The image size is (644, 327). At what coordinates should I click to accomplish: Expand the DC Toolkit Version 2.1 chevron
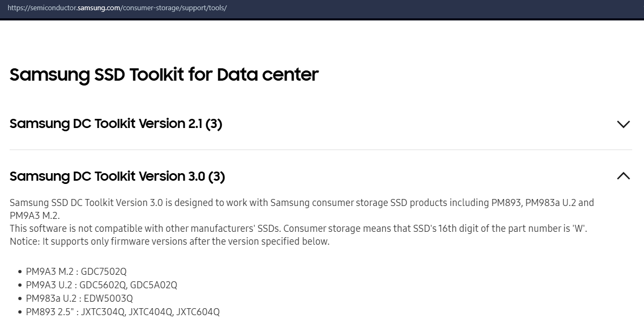tap(623, 124)
